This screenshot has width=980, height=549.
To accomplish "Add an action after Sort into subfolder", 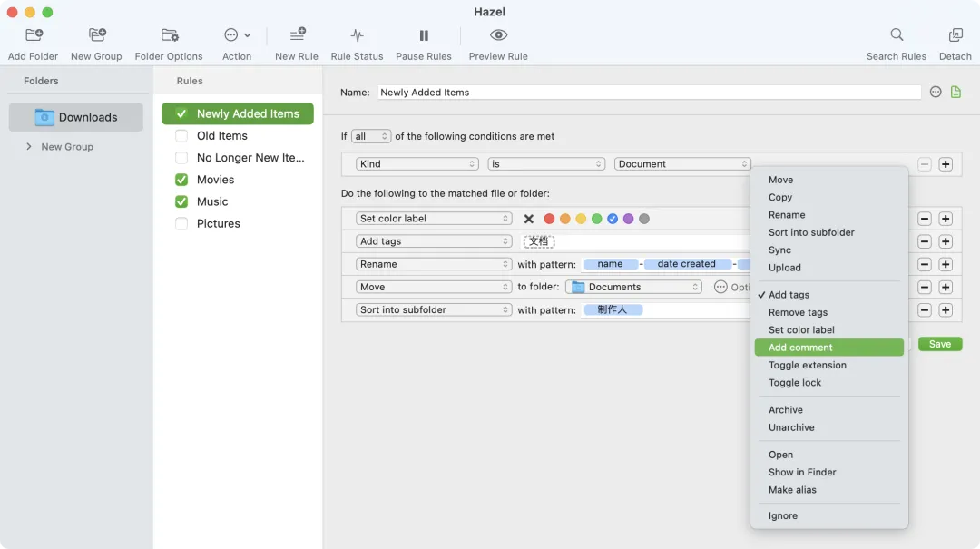I will pyautogui.click(x=946, y=310).
